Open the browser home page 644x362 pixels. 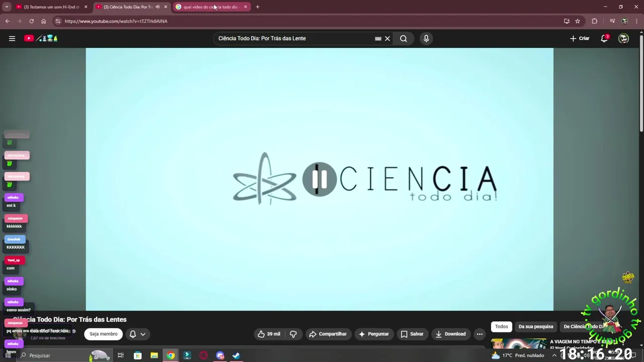43,21
